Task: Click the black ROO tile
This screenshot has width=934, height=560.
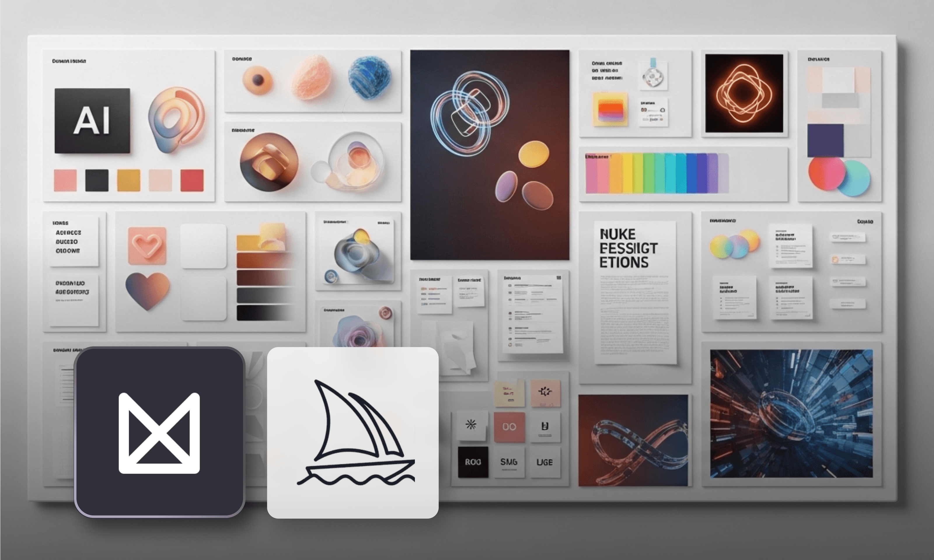Action: (x=473, y=462)
